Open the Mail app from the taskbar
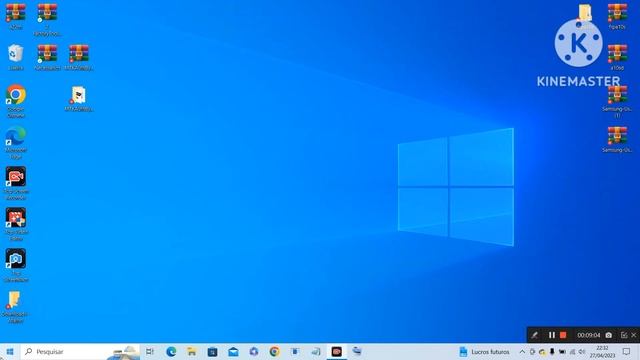Viewport: 640px width, 360px height. 233,351
